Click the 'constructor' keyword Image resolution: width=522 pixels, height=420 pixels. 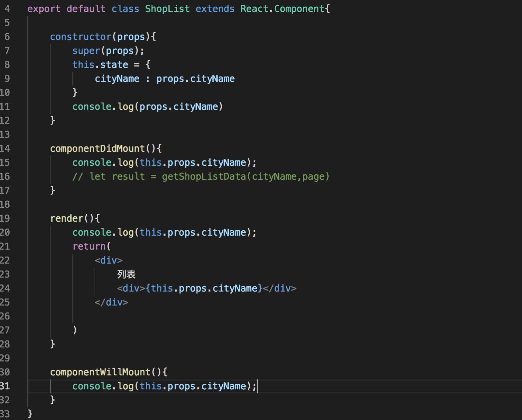click(x=81, y=37)
